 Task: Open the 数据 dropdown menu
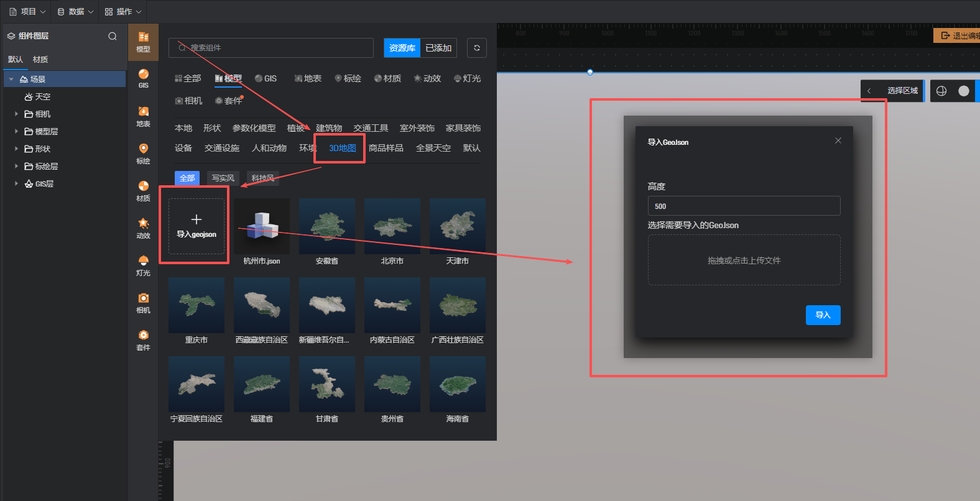[x=75, y=12]
